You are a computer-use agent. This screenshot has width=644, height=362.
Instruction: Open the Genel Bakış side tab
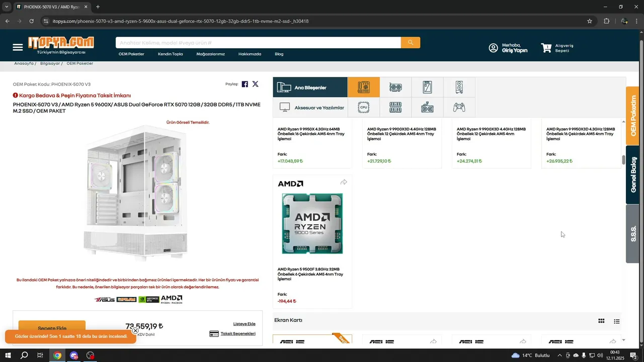click(633, 174)
